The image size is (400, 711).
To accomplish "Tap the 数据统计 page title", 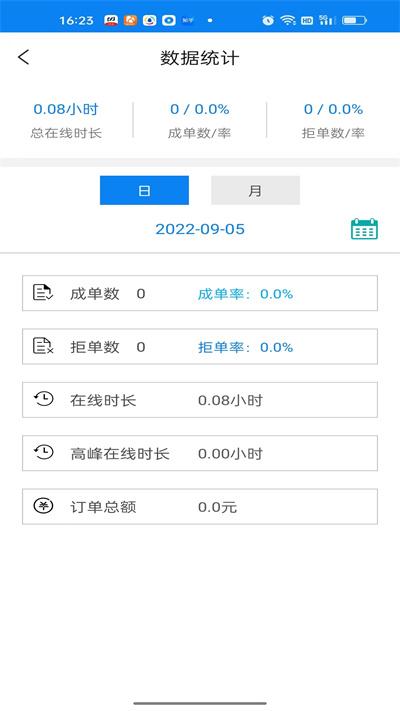I will [x=200, y=58].
